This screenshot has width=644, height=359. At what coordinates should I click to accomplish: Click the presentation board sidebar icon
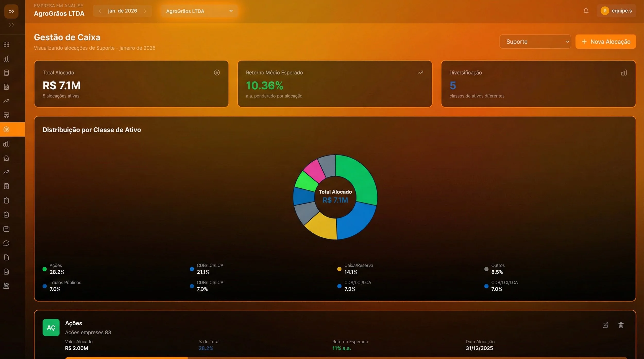(6, 115)
